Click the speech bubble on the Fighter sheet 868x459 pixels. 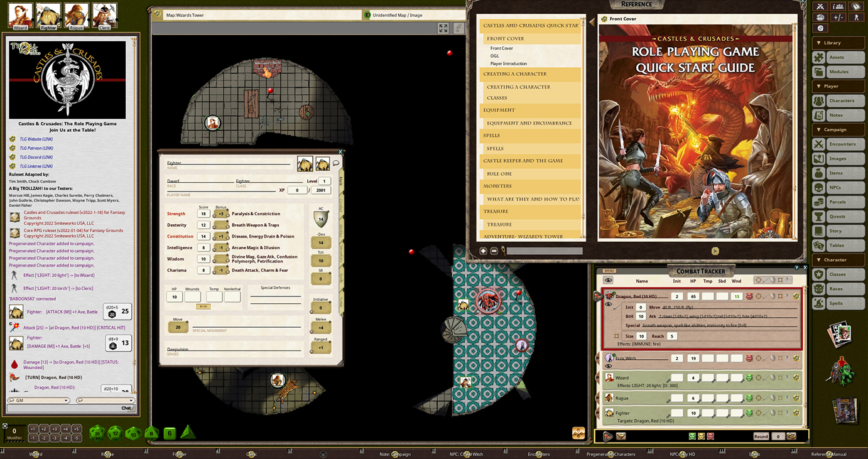coord(336,163)
